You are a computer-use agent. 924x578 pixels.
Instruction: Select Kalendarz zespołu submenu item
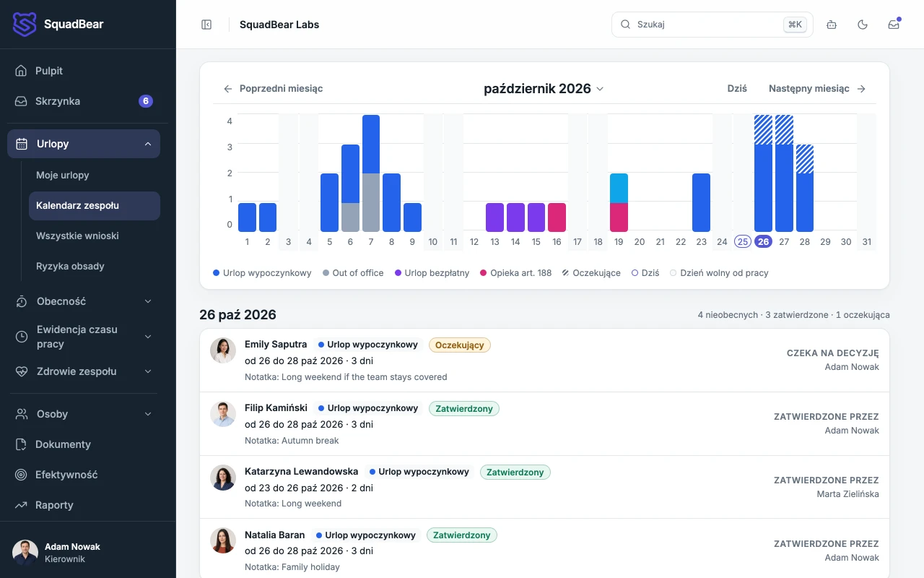pyautogui.click(x=94, y=205)
